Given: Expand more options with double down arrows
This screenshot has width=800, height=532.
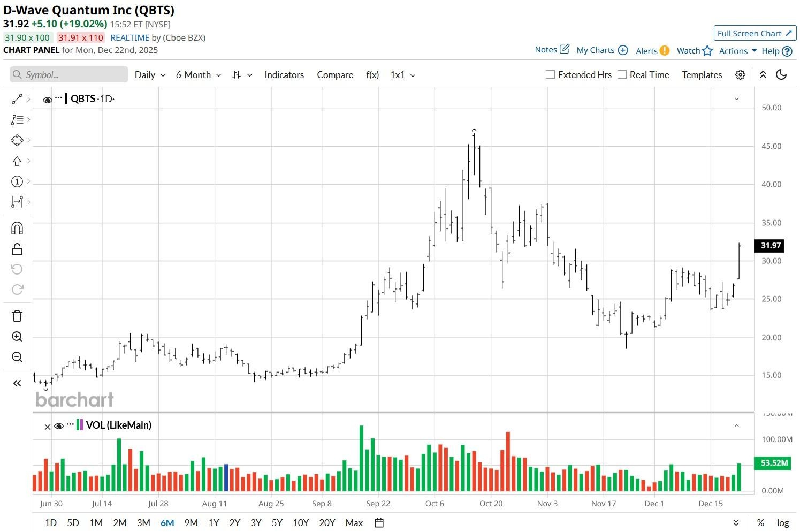Looking at the screenshot, I should pos(736,523).
